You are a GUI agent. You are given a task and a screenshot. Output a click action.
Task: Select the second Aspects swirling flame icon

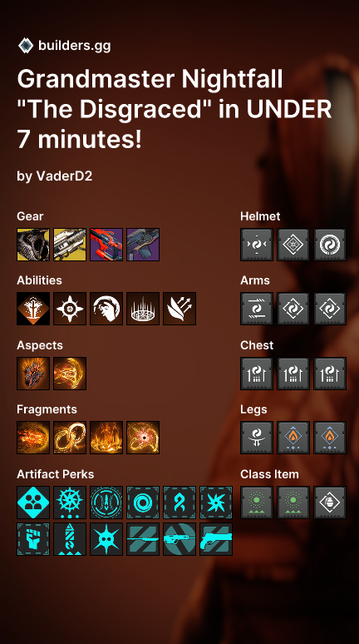[x=70, y=374]
